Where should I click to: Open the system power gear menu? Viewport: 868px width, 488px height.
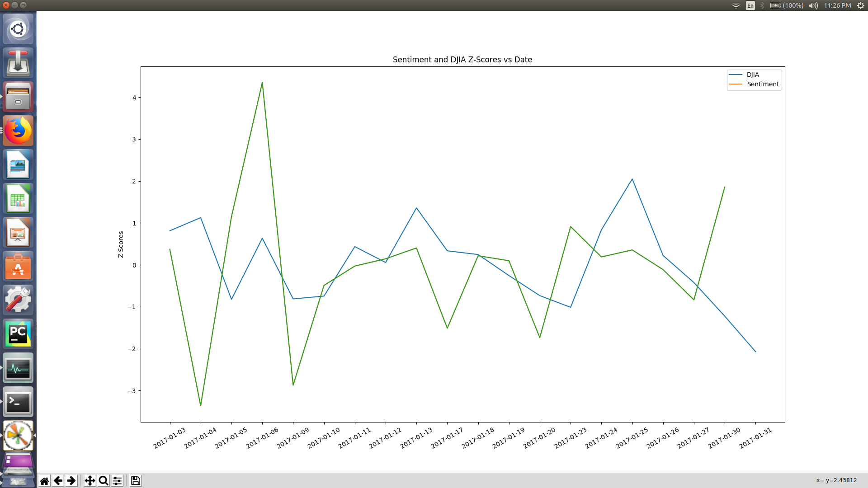tap(861, 5)
